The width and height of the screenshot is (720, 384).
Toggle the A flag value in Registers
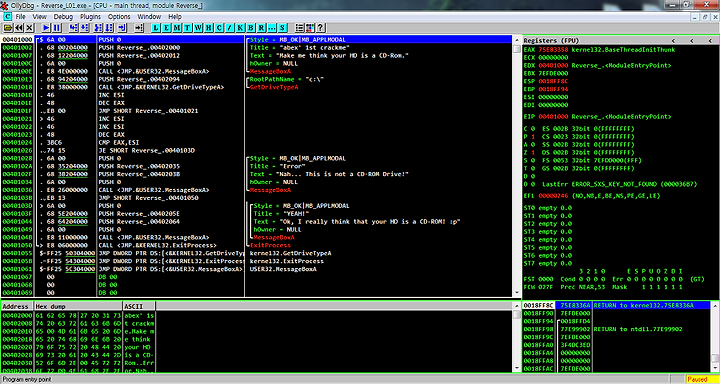pos(533,144)
